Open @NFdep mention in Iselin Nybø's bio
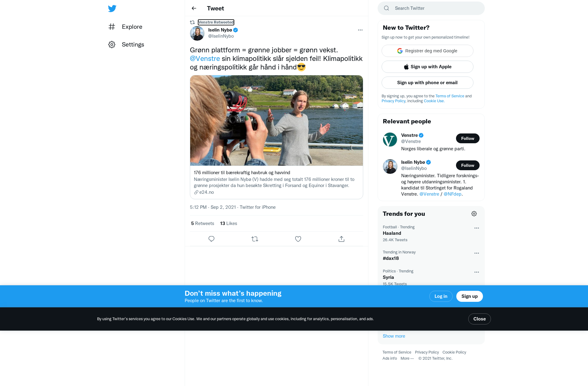Viewport: 588px width, 386px height. tap(452, 194)
